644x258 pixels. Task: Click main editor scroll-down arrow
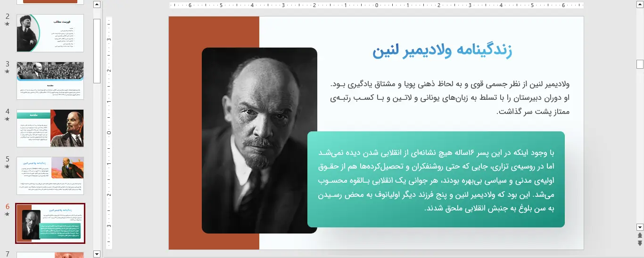coord(640,226)
